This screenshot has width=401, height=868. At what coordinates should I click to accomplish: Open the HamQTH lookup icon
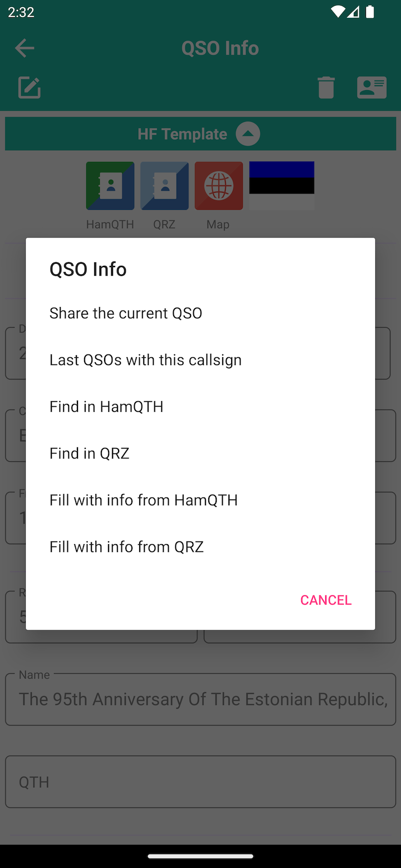[110, 186]
